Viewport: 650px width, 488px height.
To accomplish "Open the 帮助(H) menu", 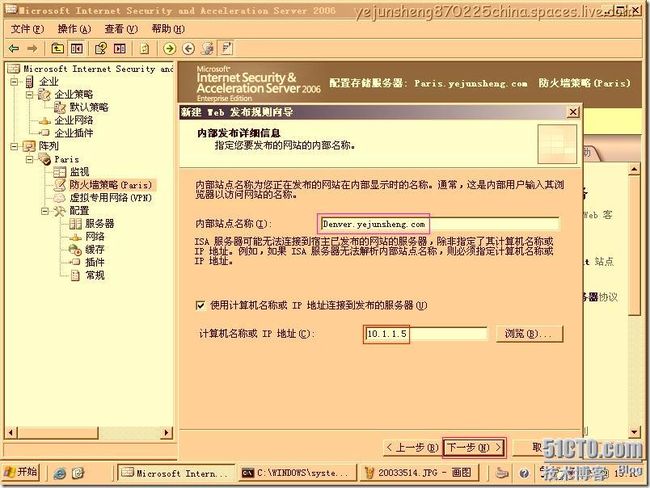I will tap(168, 29).
